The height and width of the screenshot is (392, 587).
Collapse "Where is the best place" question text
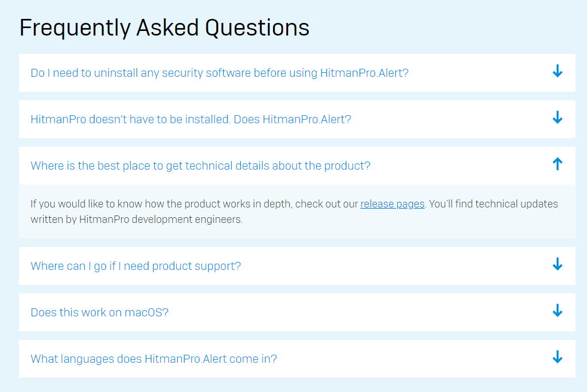[x=200, y=166]
